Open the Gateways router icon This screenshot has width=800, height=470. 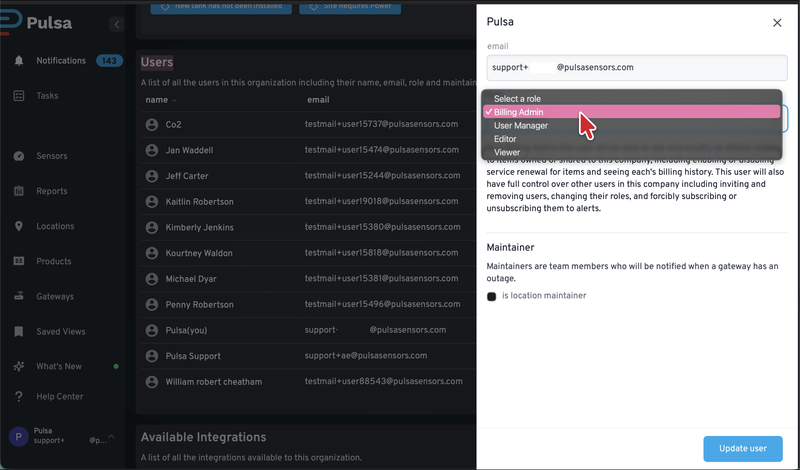click(19, 296)
